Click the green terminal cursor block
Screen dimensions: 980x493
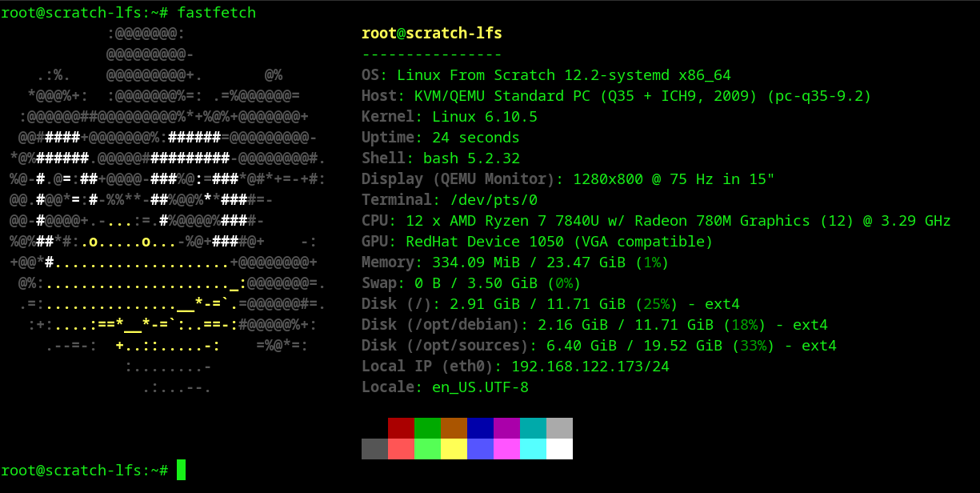click(181, 470)
